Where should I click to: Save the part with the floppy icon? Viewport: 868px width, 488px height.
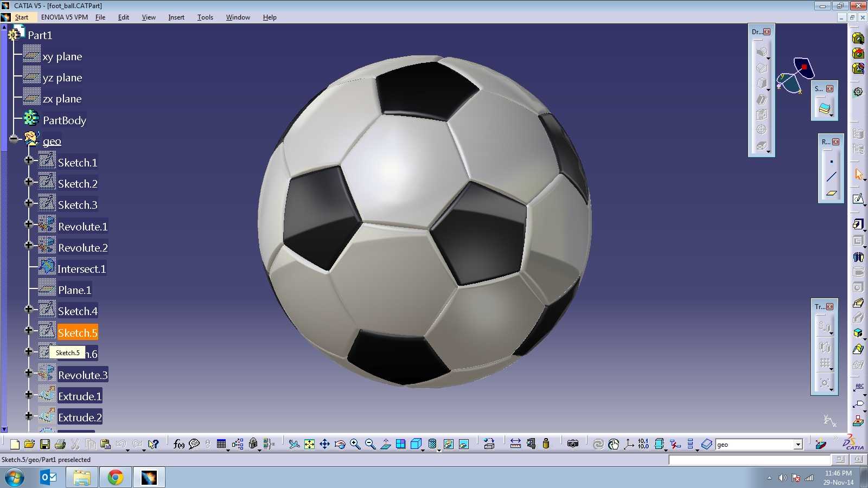(45, 444)
